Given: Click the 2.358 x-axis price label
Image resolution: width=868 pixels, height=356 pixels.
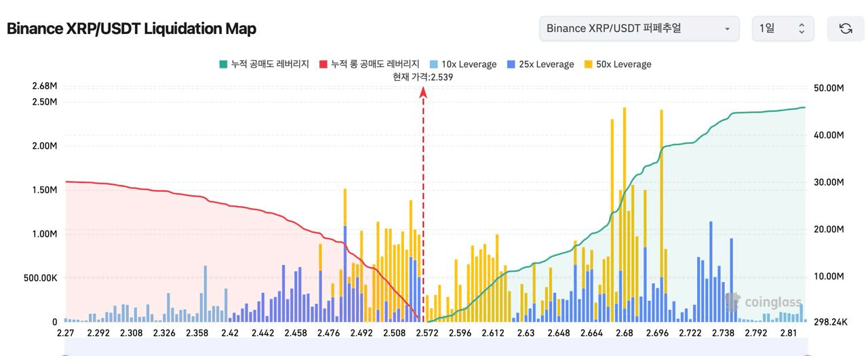Looking at the screenshot, I should pyautogui.click(x=197, y=333).
